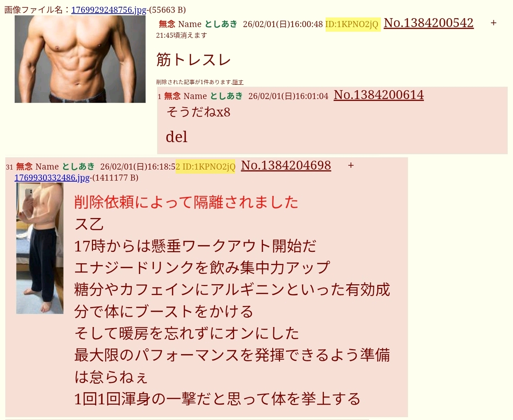Open image file link 1769929248756.jpg
The width and height of the screenshot is (513, 420).
(109, 10)
